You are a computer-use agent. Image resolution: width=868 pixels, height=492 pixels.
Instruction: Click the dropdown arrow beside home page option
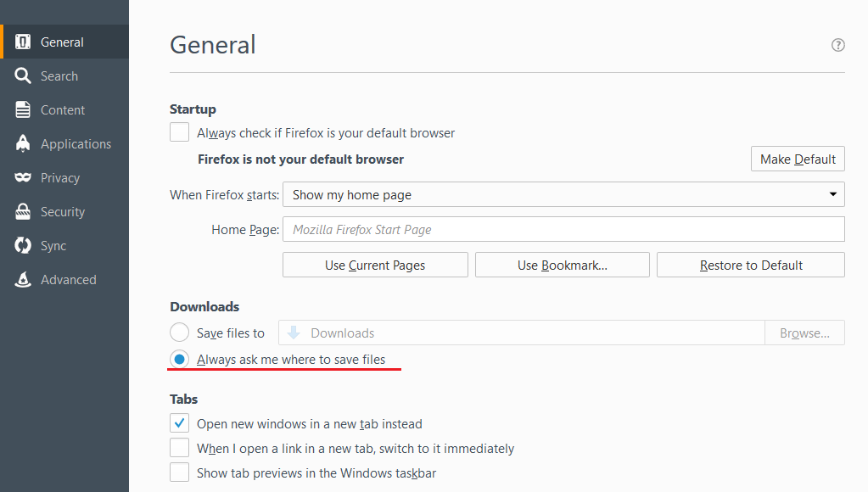point(832,194)
